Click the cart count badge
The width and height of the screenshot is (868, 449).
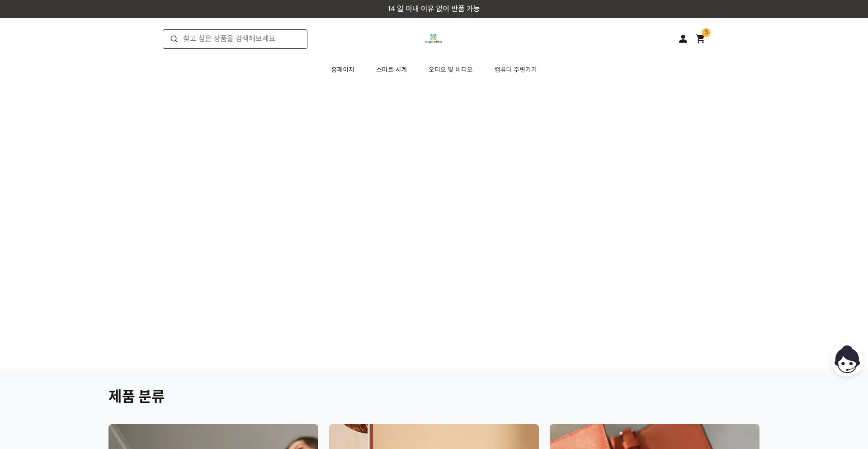pos(706,33)
